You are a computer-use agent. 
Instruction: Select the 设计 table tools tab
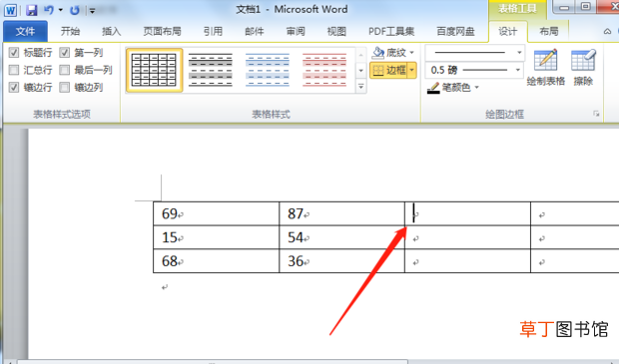pos(507,31)
